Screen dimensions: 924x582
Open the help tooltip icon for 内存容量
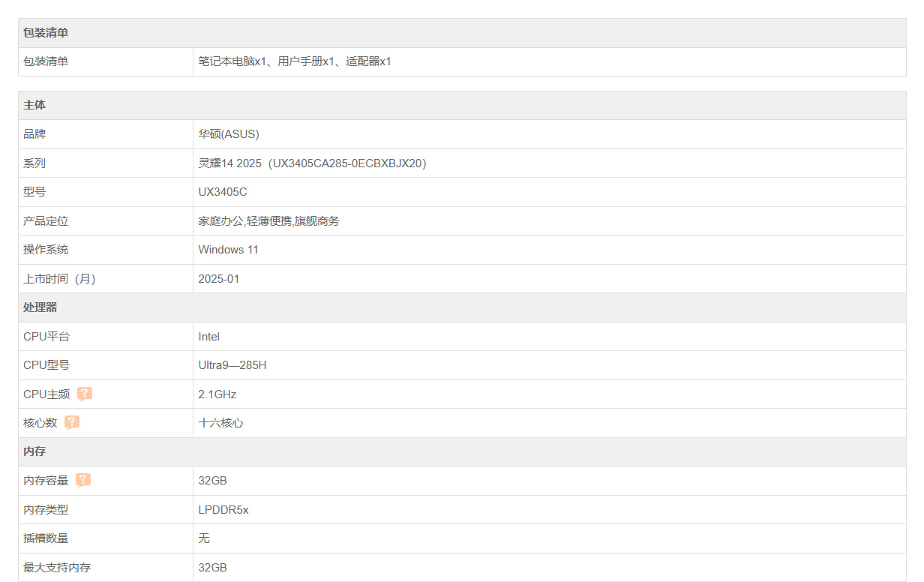(83, 480)
